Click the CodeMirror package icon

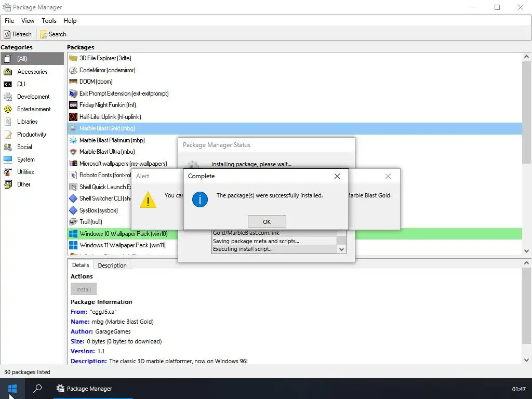pyautogui.click(x=73, y=70)
